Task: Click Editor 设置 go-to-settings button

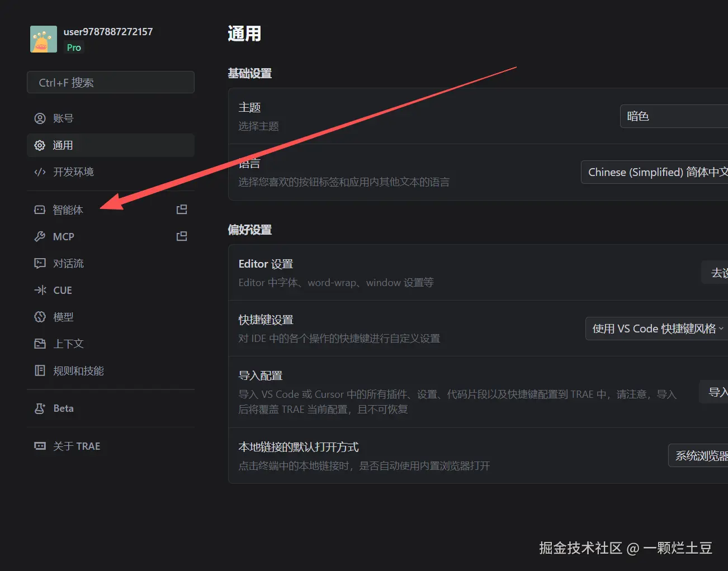Action: [x=715, y=273]
